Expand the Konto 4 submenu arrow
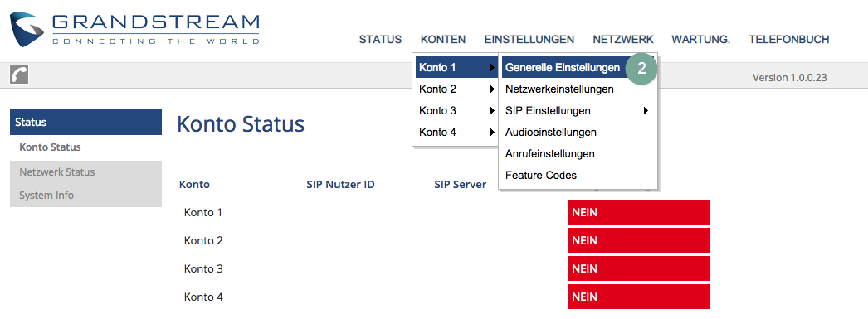Viewport: 868px width, 319px height. click(x=492, y=132)
